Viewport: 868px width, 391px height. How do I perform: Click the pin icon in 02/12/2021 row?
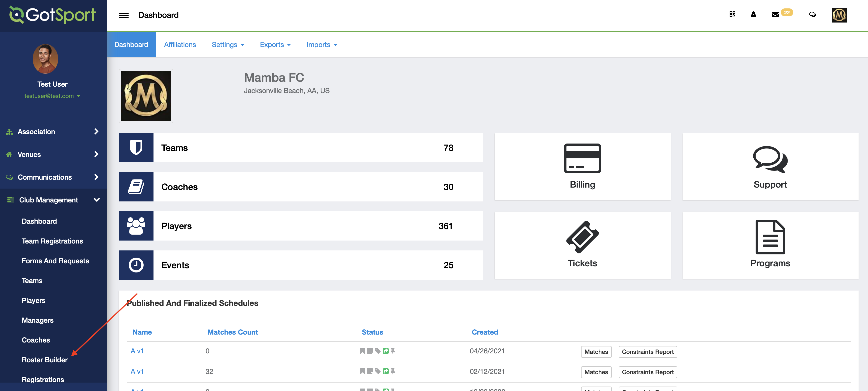click(x=393, y=371)
